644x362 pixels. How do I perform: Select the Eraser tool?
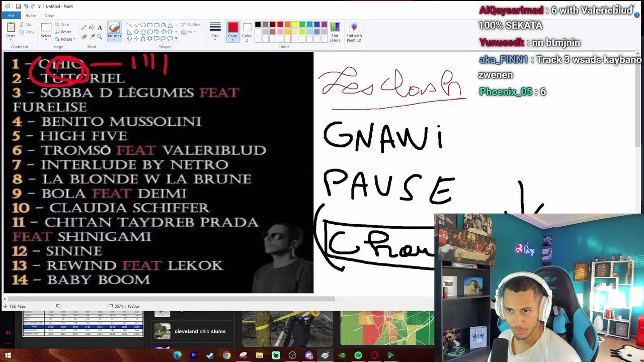[x=84, y=37]
